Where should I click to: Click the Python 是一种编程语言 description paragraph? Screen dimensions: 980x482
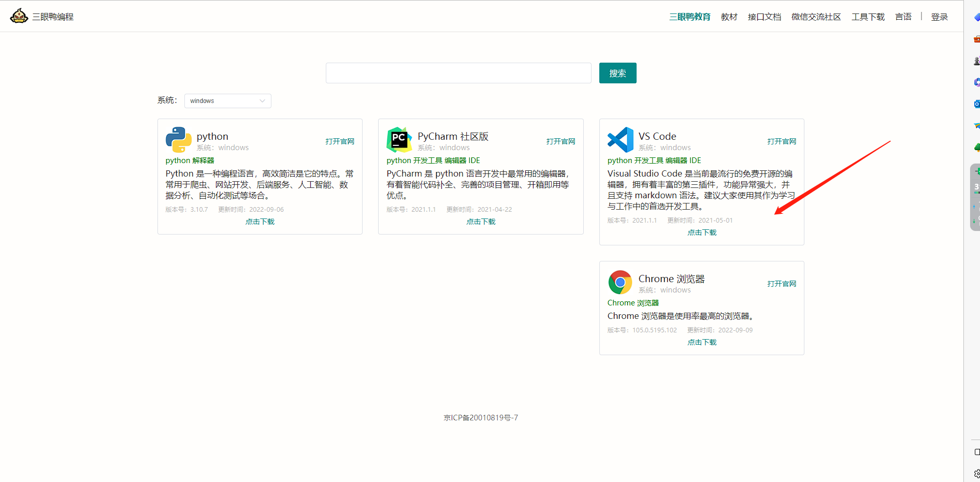click(x=260, y=184)
